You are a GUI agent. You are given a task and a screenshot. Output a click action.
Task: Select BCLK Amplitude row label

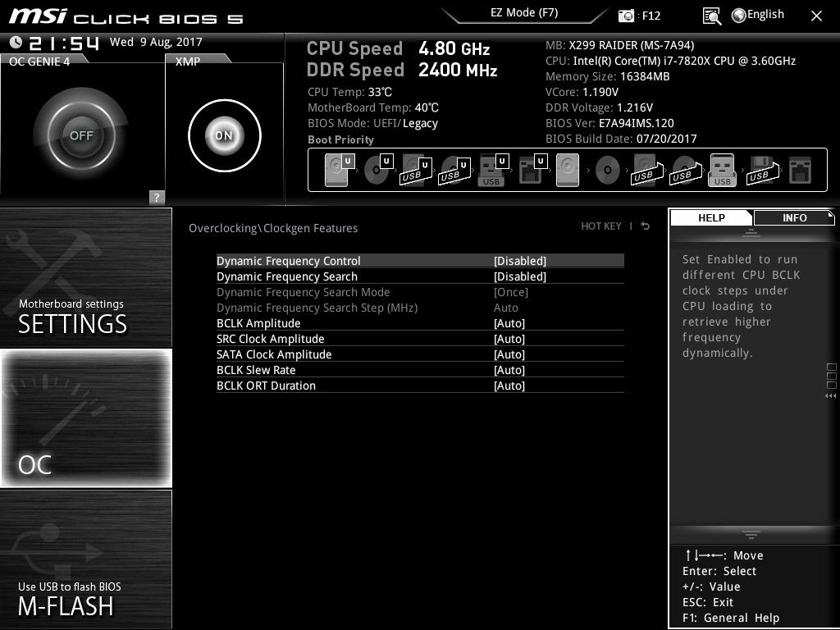(258, 323)
